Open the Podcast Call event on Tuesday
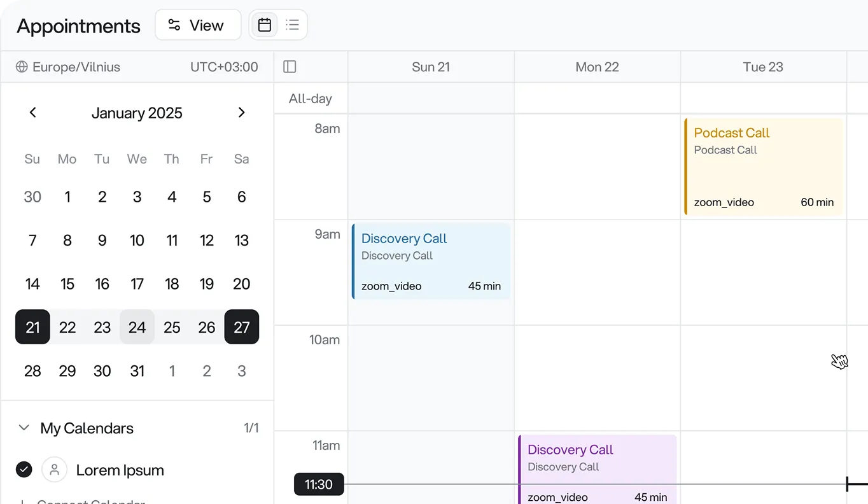This screenshot has width=868, height=504. 763,165
